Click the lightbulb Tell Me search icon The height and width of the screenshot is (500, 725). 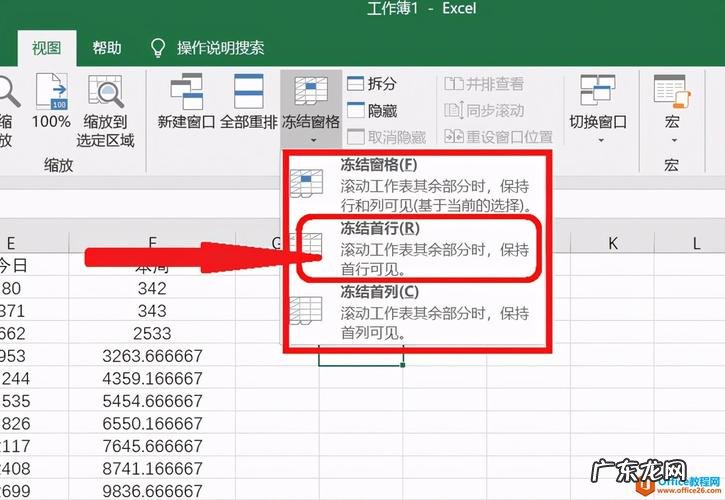[157, 47]
